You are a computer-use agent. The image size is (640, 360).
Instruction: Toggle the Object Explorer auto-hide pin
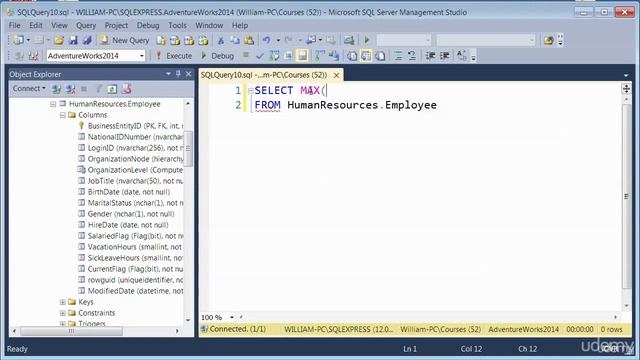tap(178, 74)
